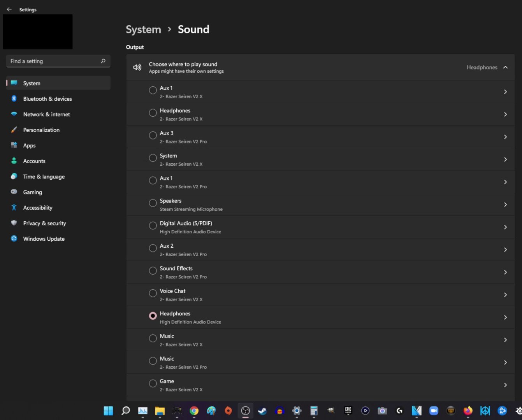Open the paint palette app in taskbar
Viewport: 522px width, 420px height.
coord(211,411)
